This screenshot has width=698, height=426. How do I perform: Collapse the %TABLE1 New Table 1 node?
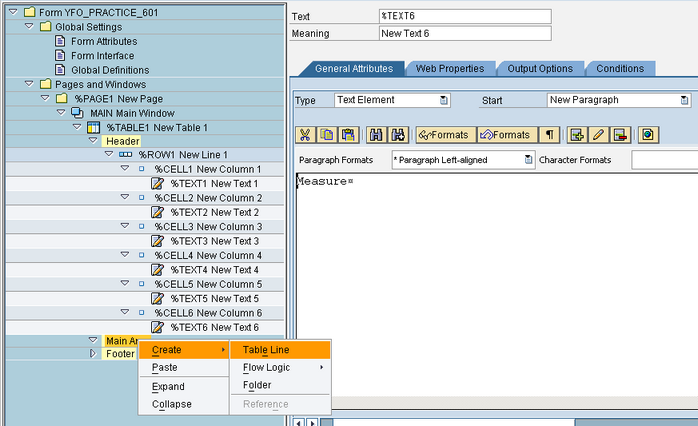(x=77, y=127)
